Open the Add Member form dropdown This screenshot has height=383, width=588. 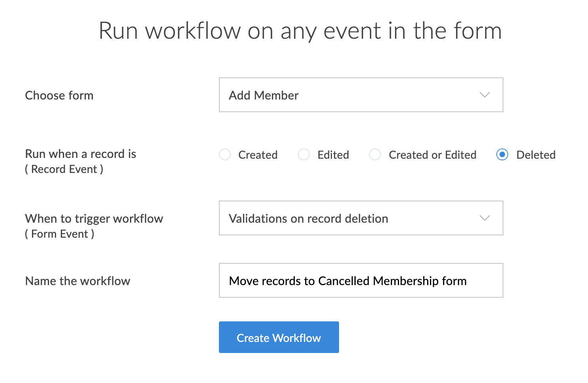tap(360, 95)
